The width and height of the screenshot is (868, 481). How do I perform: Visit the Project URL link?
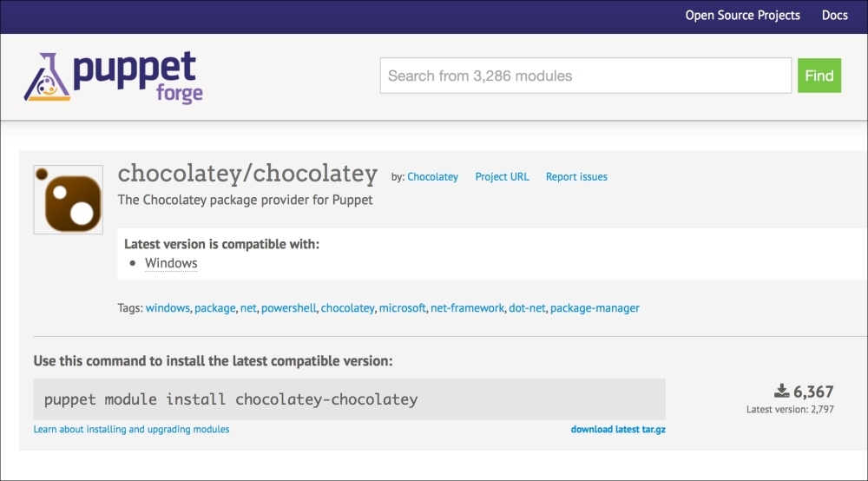[502, 176]
